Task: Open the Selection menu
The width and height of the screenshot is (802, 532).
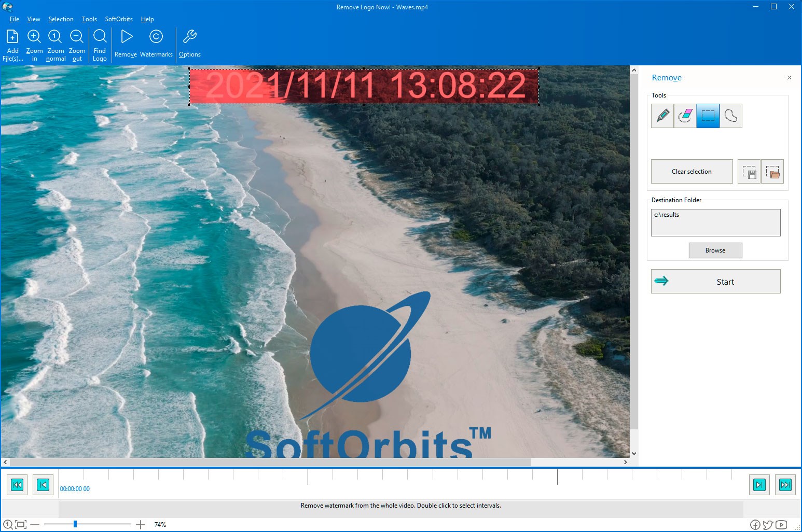Action: tap(61, 19)
